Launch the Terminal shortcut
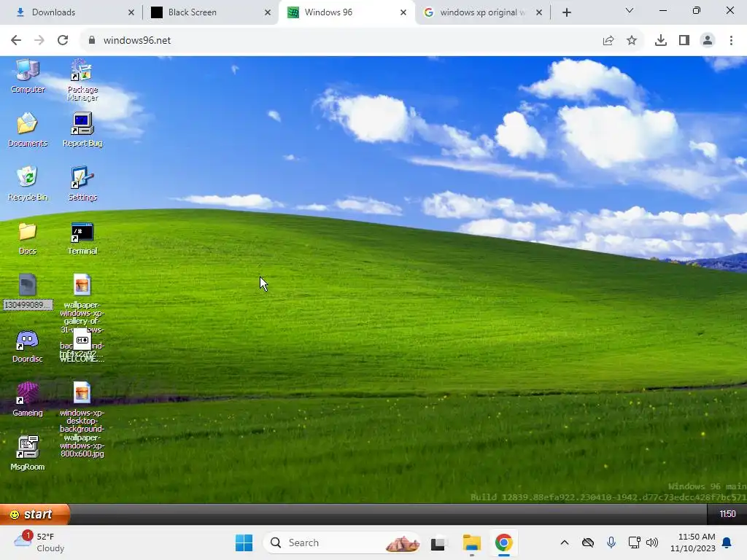 click(82, 238)
